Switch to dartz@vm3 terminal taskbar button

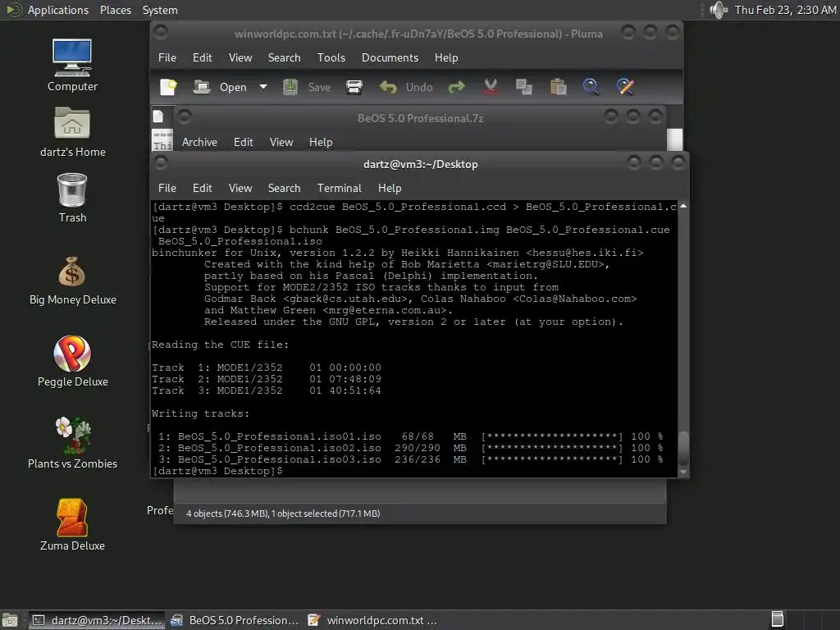point(97,620)
